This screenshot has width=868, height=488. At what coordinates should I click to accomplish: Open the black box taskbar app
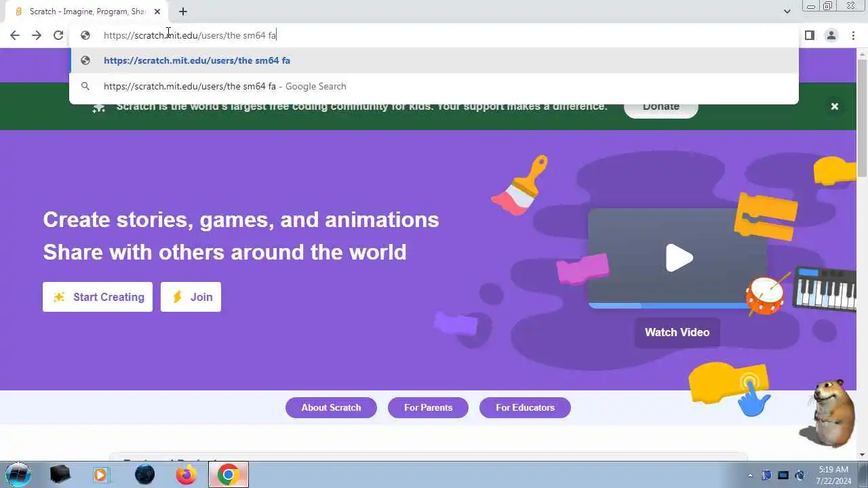tap(60, 474)
